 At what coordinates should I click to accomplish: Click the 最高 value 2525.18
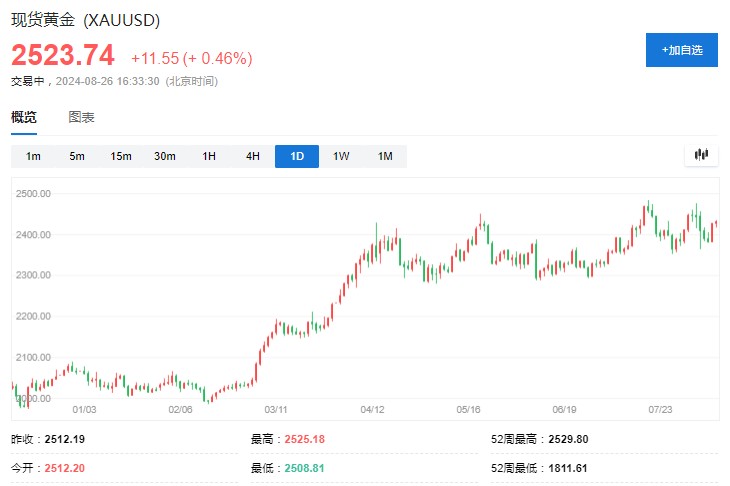coord(306,439)
